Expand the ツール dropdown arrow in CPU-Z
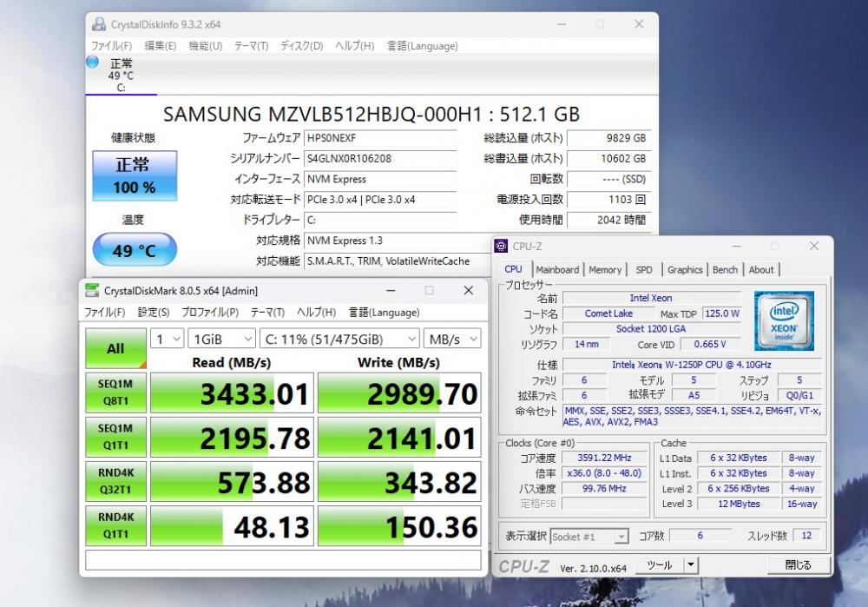 pyautogui.click(x=691, y=565)
